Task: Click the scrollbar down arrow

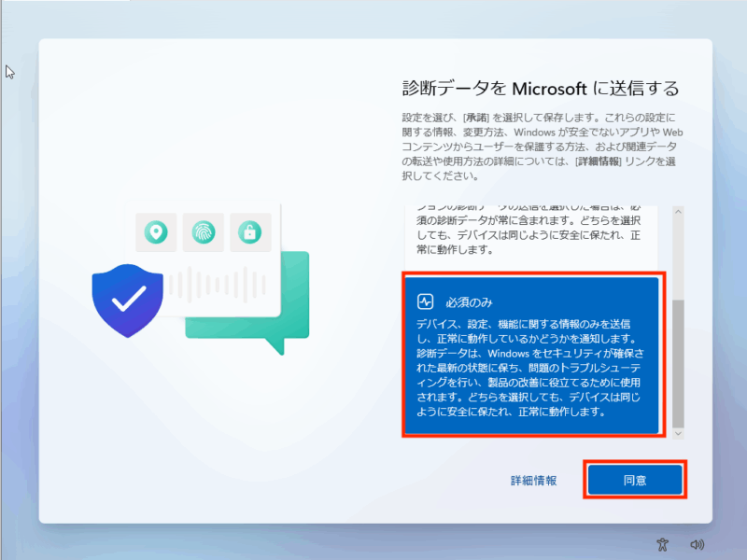Action: point(678,433)
